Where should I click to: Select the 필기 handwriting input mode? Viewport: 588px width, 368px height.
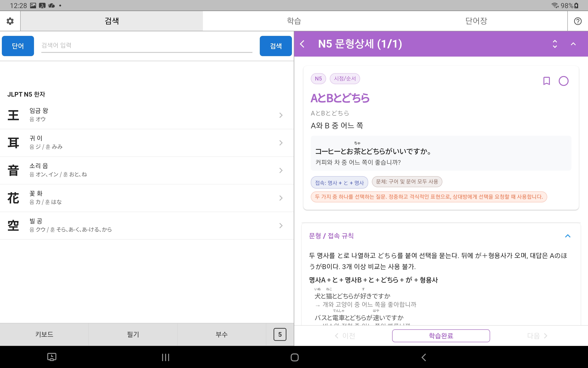[133, 334]
